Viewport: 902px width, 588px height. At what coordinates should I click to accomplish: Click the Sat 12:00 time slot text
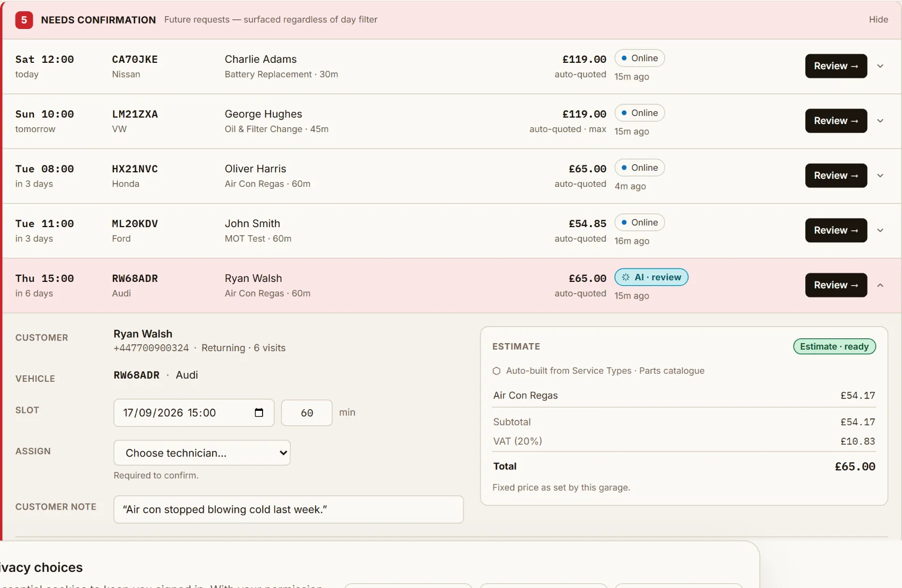(45, 59)
